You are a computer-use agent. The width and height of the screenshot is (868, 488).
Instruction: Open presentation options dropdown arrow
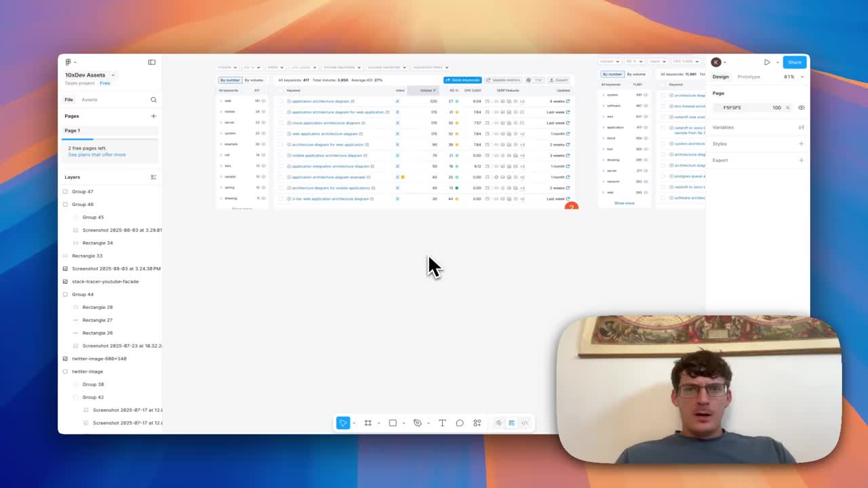[777, 62]
